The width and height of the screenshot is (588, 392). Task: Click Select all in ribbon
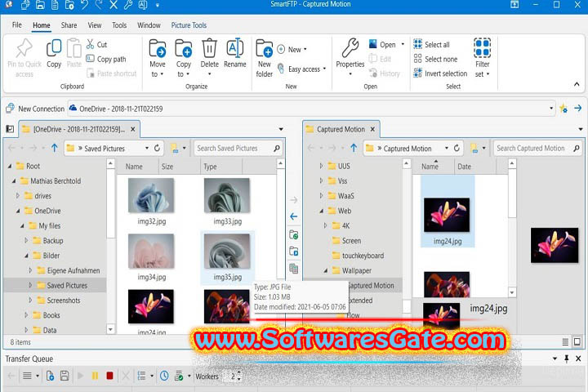click(x=432, y=44)
